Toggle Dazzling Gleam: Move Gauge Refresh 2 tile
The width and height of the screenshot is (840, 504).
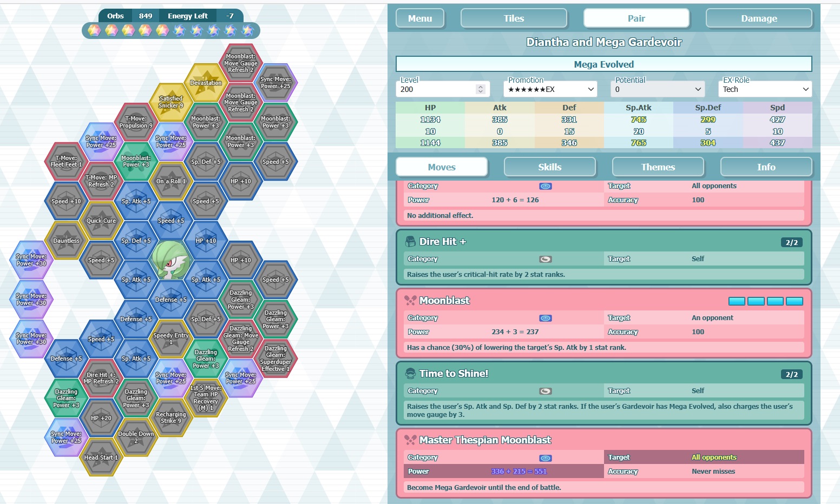[241, 339]
